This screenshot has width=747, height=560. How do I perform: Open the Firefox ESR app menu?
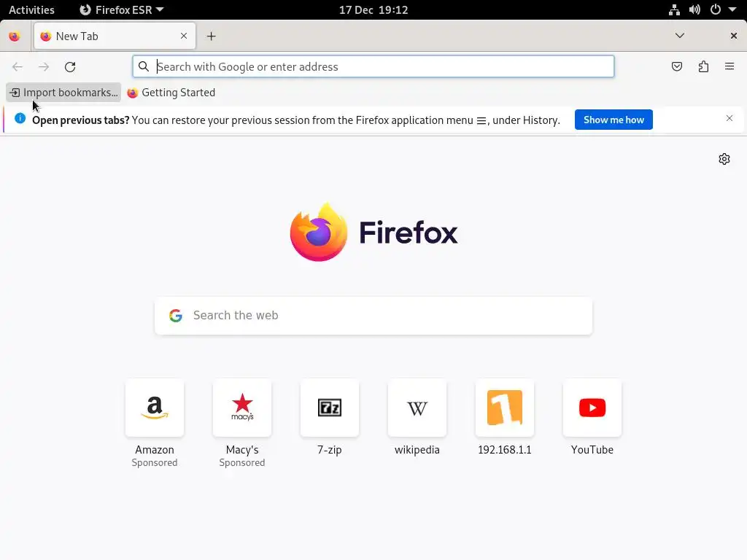click(x=122, y=10)
